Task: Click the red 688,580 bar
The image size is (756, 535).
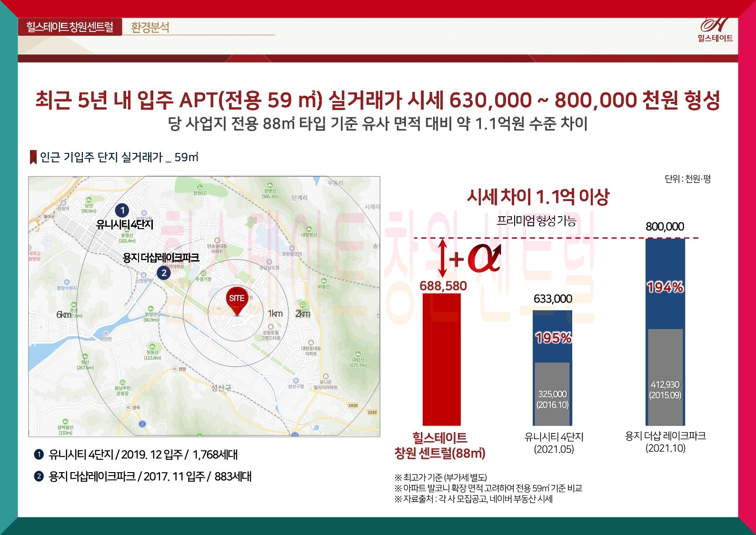Action: tap(442, 360)
